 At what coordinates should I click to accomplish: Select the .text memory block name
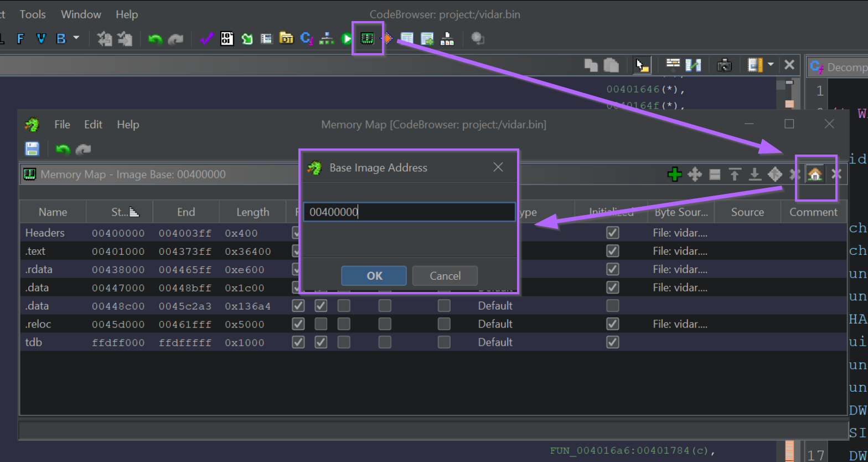point(35,251)
